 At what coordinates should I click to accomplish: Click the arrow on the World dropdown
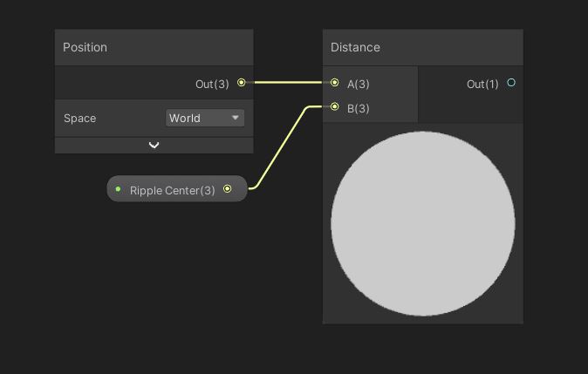(236, 118)
